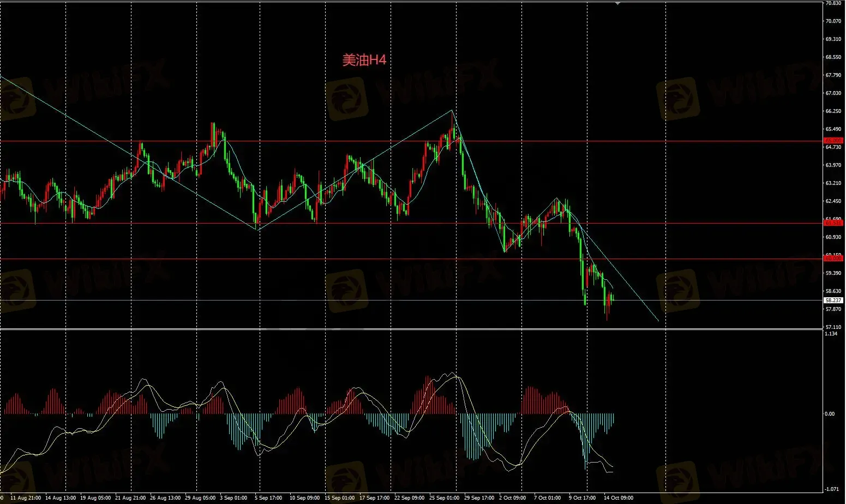Screen dimensions: 846x504
Task: Click the MACD zero level label 0.00
Action: (x=830, y=414)
